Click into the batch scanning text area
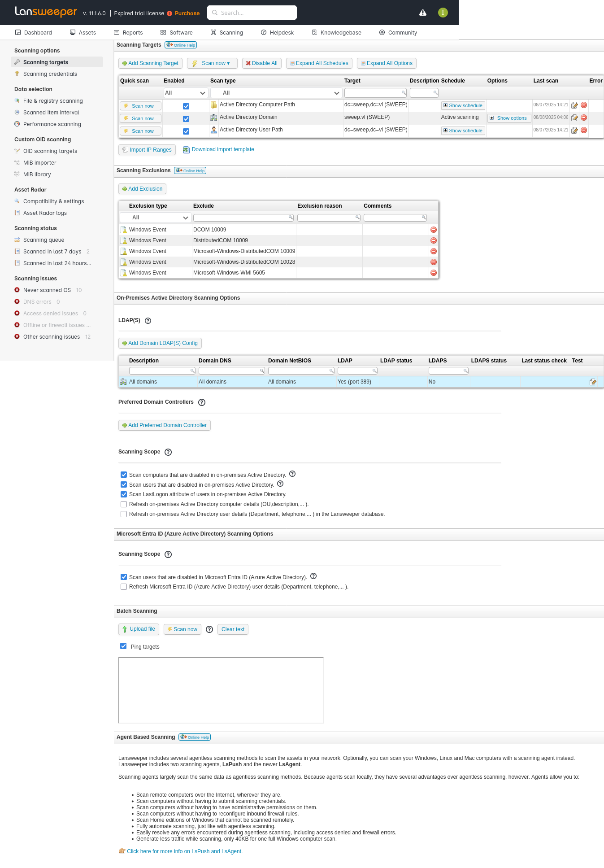The width and height of the screenshot is (604, 868). [221, 690]
